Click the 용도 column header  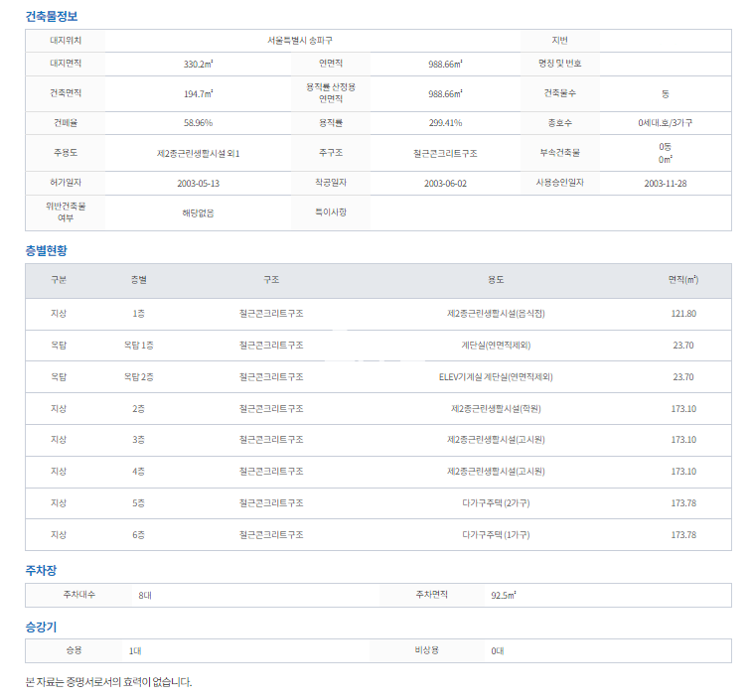(x=496, y=280)
